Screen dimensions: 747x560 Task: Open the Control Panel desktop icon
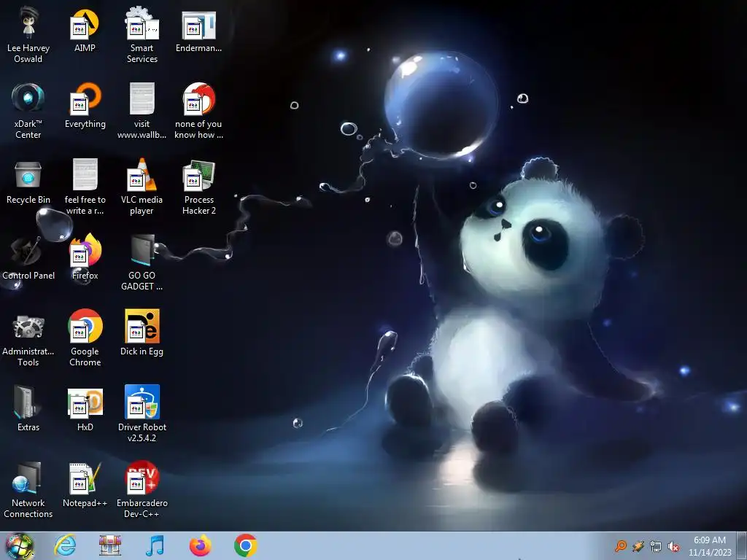point(28,257)
